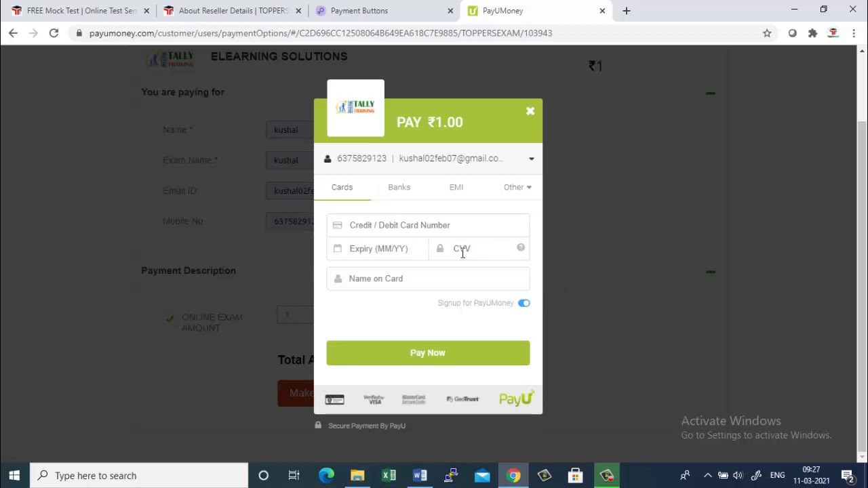868x488 pixels.
Task: Open File Explorer from the taskbar
Action: (x=357, y=476)
